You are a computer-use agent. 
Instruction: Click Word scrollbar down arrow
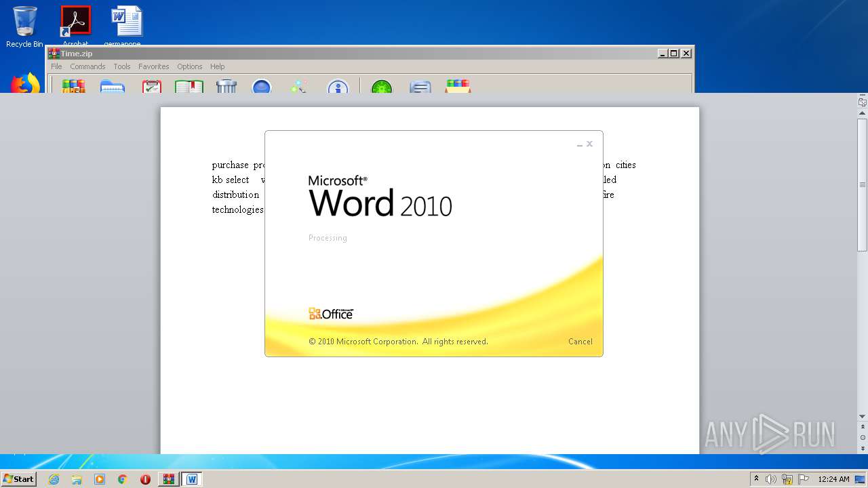[x=863, y=417]
